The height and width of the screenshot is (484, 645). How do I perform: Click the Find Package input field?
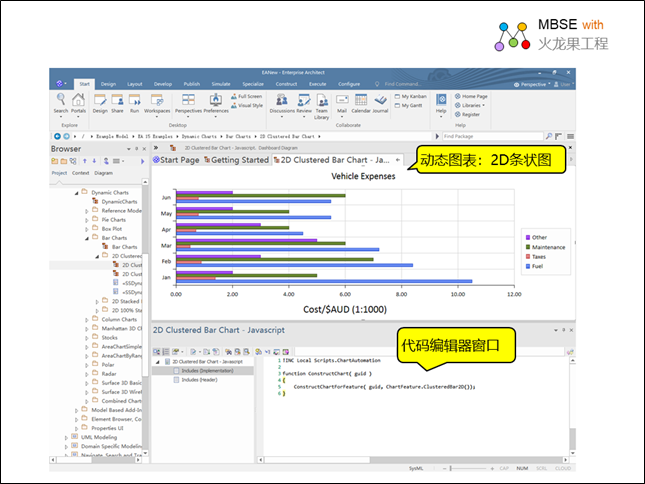tap(492, 136)
